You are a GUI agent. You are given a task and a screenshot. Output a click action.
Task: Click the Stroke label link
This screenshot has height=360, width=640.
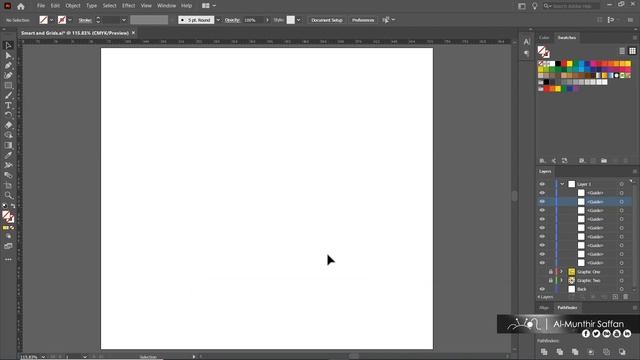85,20
